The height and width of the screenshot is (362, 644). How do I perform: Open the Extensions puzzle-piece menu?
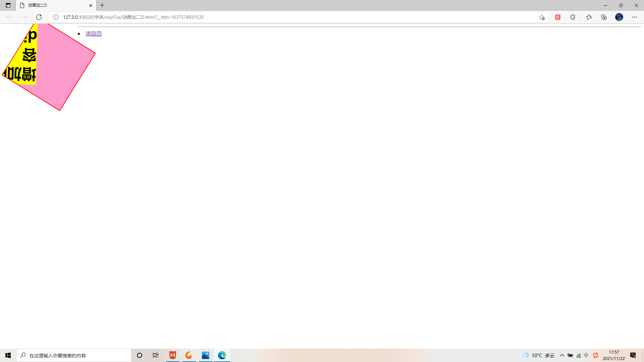[x=573, y=17]
